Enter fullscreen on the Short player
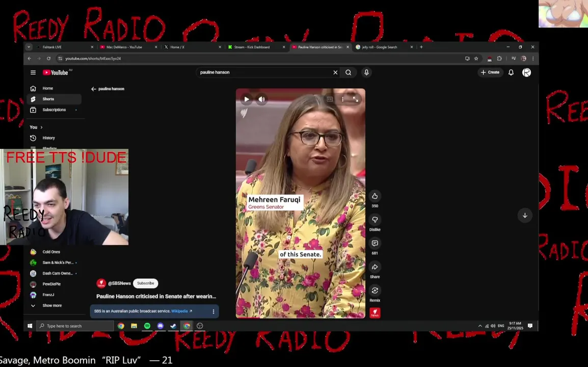Screen dimensions: 588x367 356,99
